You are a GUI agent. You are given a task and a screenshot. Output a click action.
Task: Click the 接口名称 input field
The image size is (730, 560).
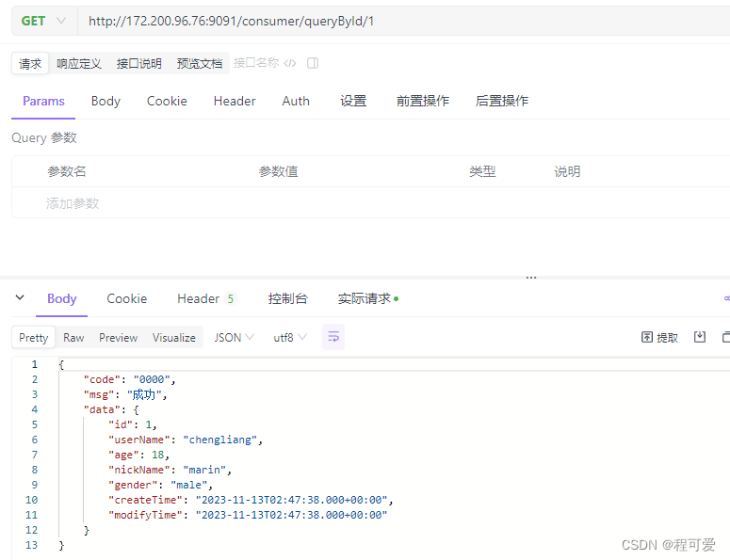[x=256, y=63]
